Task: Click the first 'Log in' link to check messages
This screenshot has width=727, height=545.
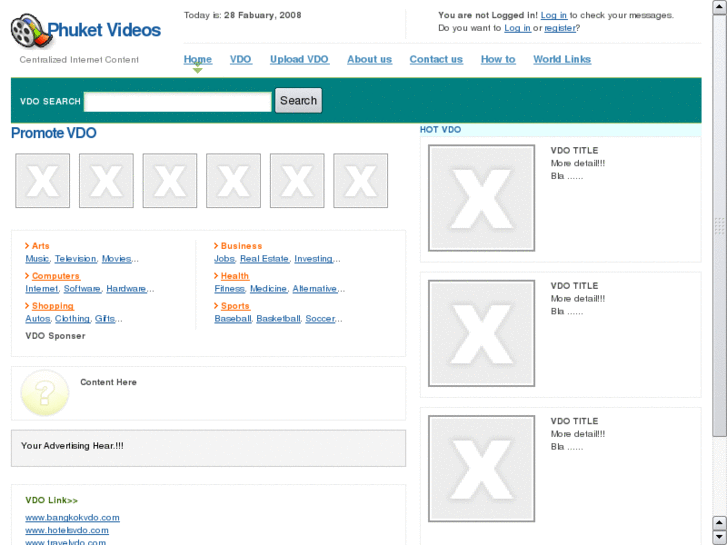Action: click(x=554, y=15)
